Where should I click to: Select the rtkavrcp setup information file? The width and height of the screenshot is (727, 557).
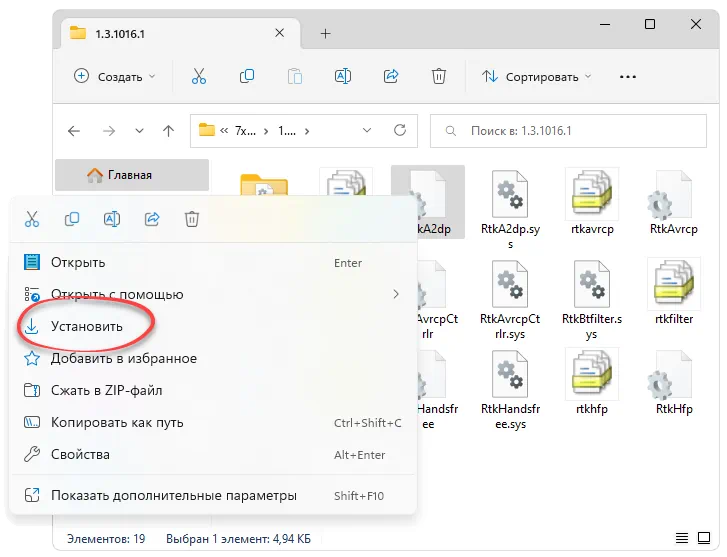coord(592,202)
